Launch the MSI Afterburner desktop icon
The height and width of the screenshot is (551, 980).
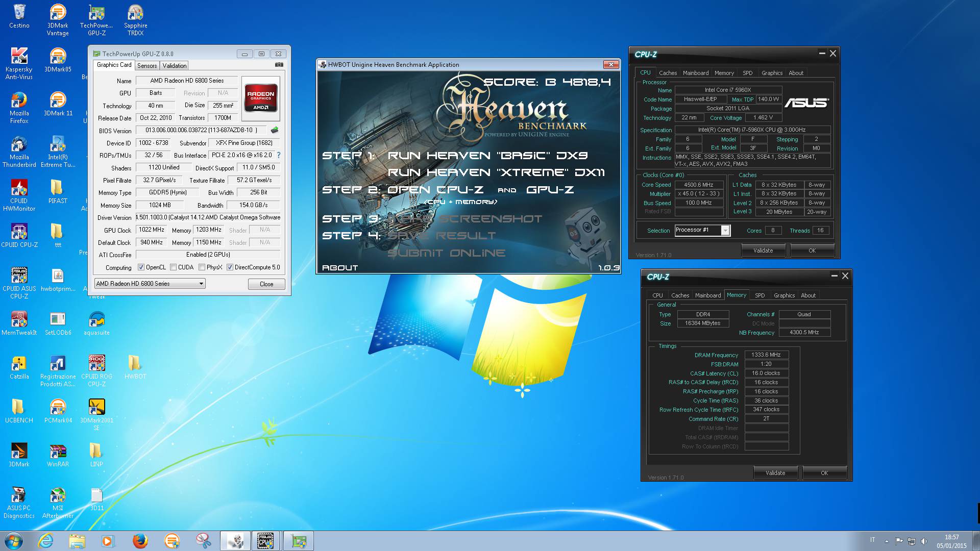(58, 503)
